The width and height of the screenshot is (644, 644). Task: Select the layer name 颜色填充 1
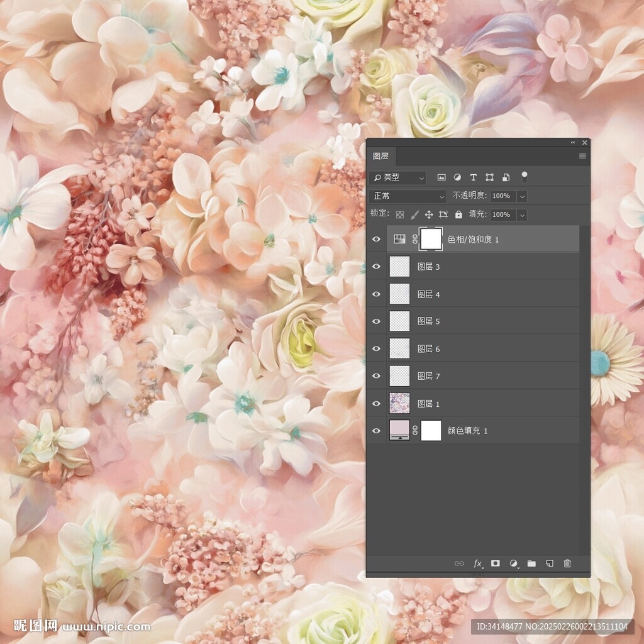[467, 431]
